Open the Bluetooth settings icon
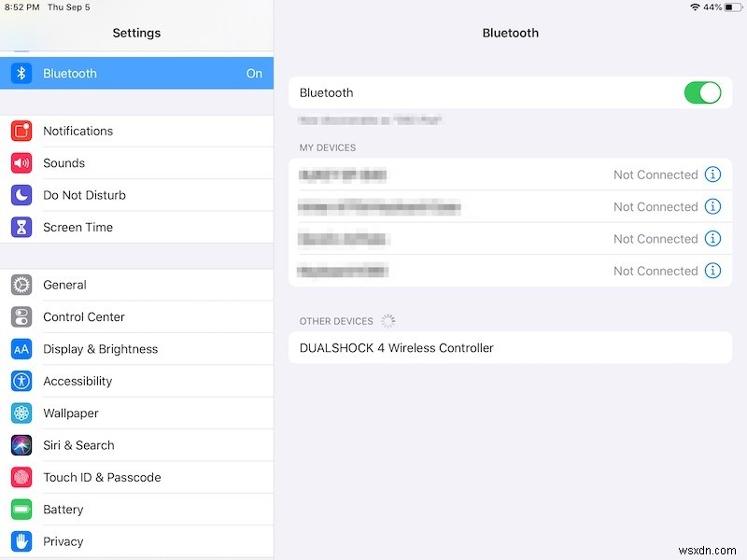This screenshot has height=560, width=747. click(x=21, y=73)
